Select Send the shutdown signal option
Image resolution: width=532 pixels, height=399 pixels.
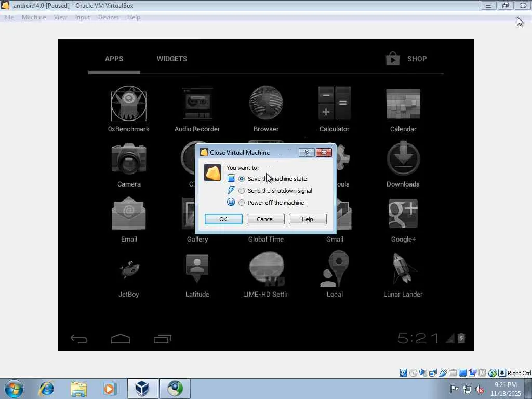pyautogui.click(x=241, y=191)
